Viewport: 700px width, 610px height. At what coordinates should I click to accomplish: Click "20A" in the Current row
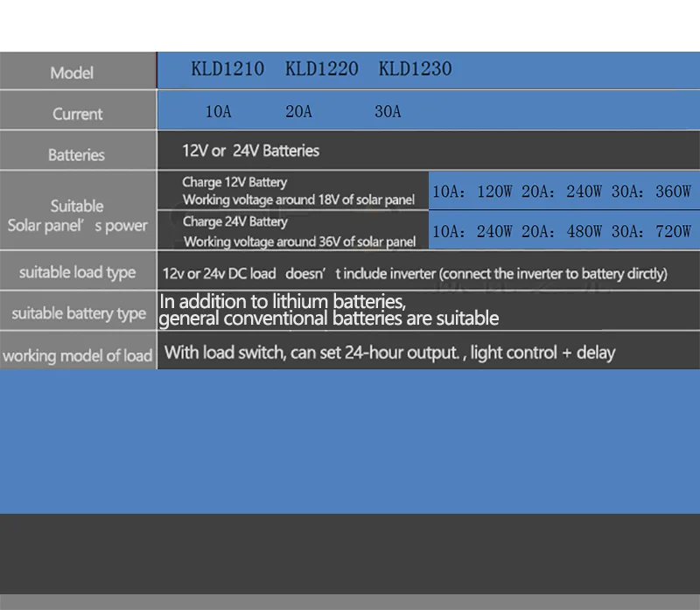click(298, 111)
